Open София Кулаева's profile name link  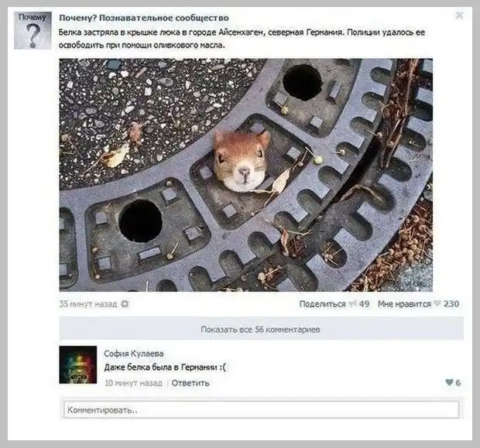134,354
